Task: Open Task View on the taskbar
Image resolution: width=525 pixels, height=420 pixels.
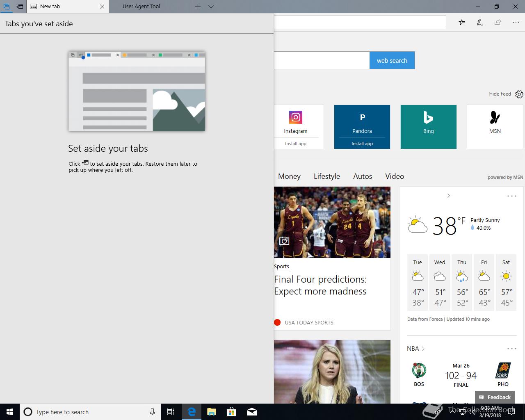Action: pyautogui.click(x=171, y=412)
